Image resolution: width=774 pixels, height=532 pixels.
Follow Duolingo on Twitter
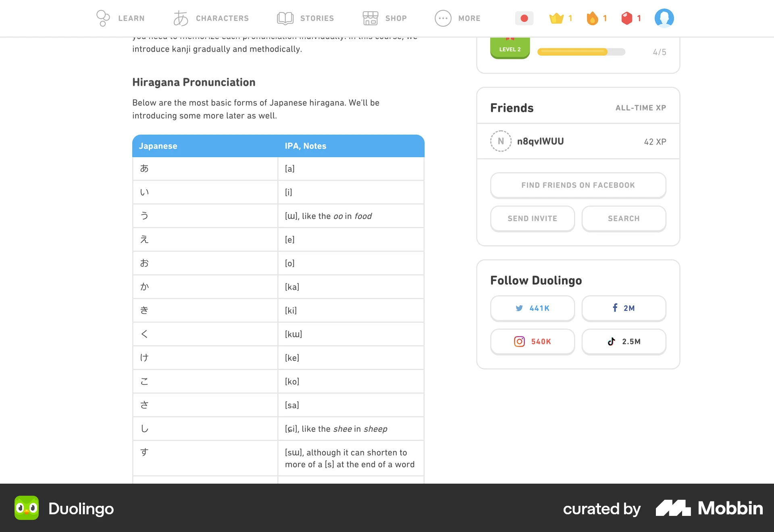533,308
